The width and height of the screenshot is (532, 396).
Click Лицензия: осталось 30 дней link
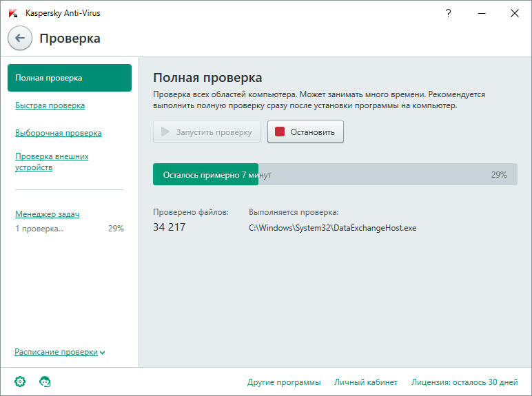(x=464, y=382)
